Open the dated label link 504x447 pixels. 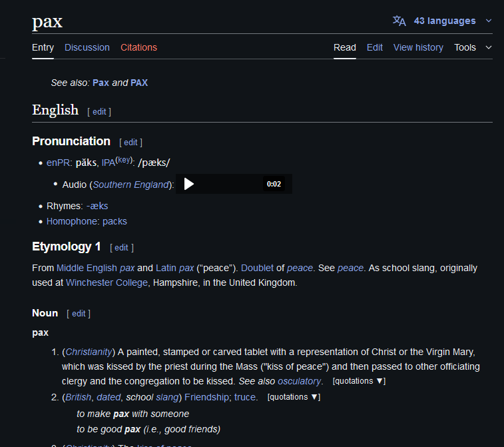(x=109, y=398)
